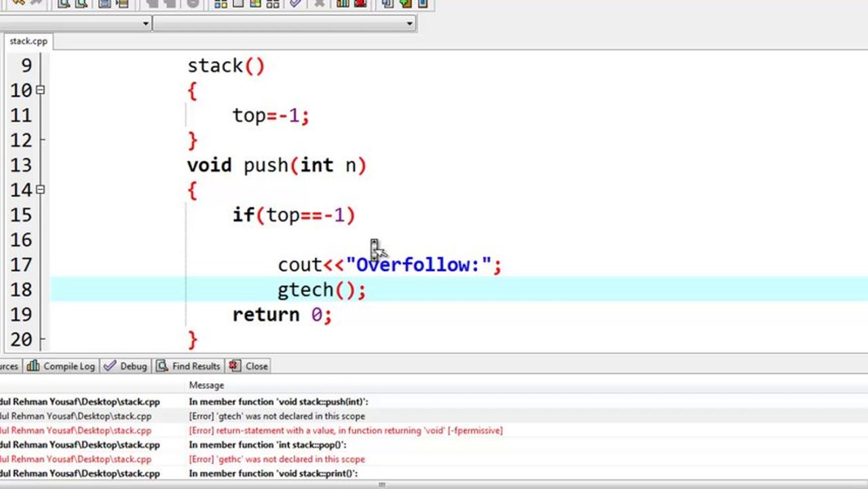Open the right function list dropdown
Viewport: 868px width, 489px height.
409,24
